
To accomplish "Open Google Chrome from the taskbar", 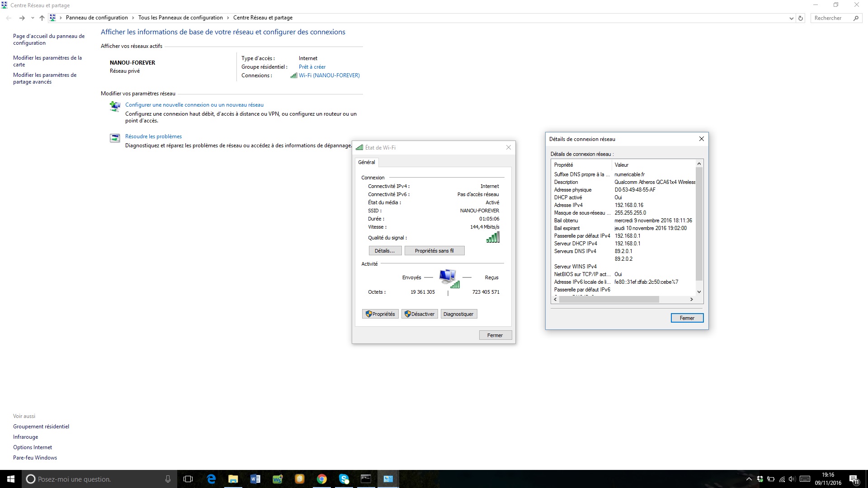I will click(321, 479).
